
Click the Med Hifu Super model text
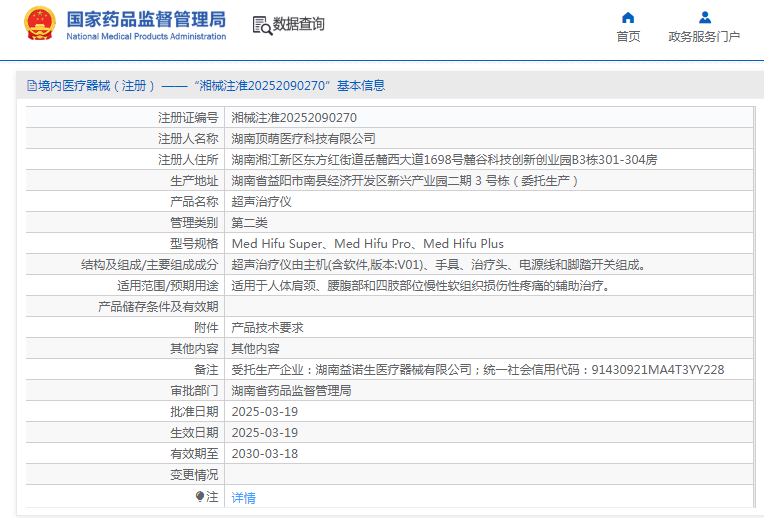[x=277, y=244]
